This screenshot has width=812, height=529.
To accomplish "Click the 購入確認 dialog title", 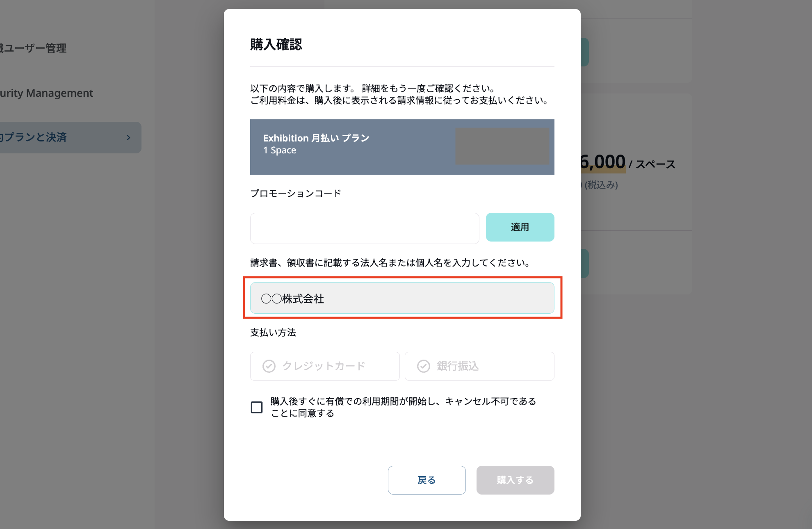I will click(276, 44).
